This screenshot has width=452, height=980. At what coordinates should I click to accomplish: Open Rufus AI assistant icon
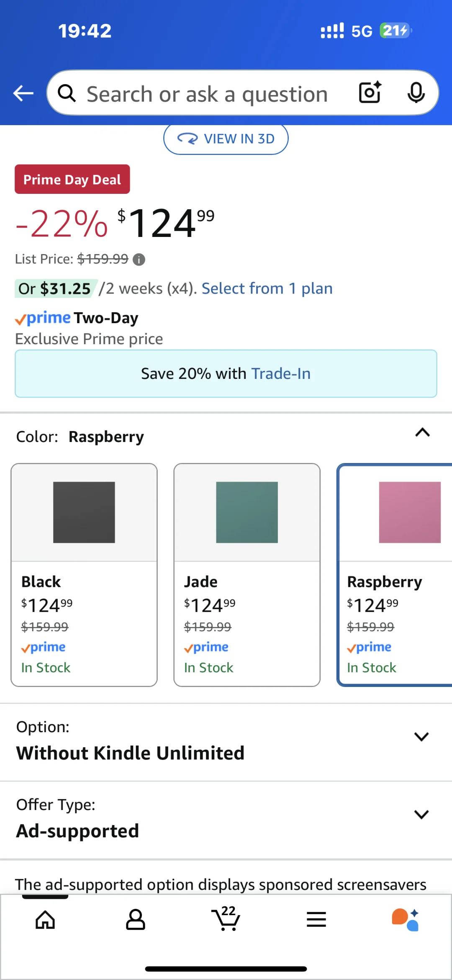click(405, 919)
